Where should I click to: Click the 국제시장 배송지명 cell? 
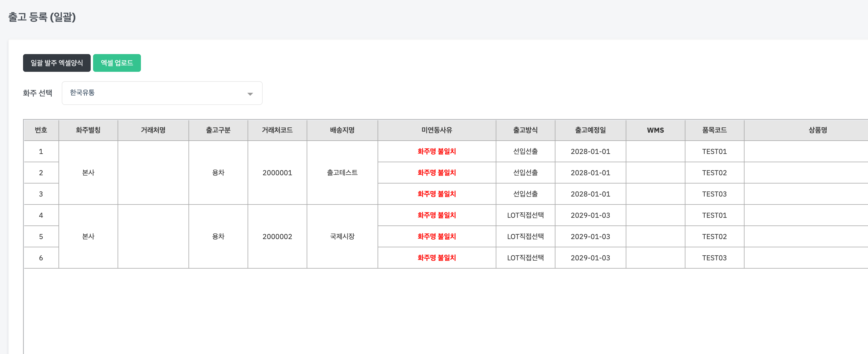[x=342, y=236]
